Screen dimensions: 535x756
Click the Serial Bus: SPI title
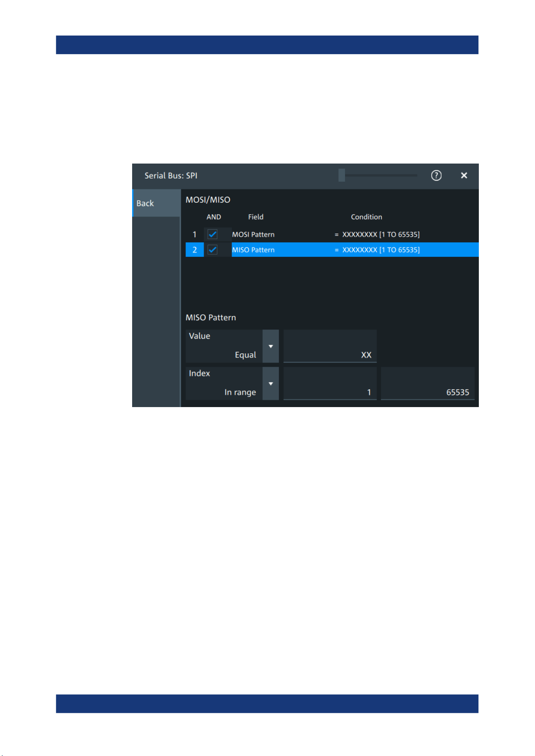click(171, 176)
